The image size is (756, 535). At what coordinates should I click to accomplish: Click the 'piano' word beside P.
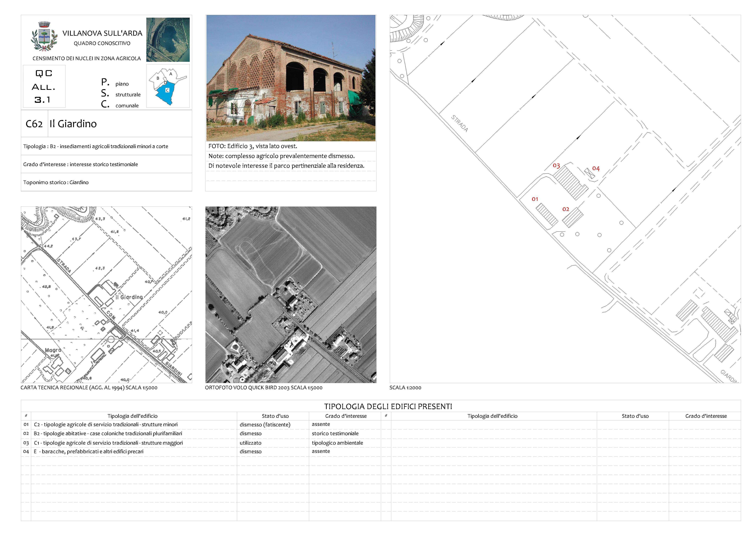click(122, 84)
